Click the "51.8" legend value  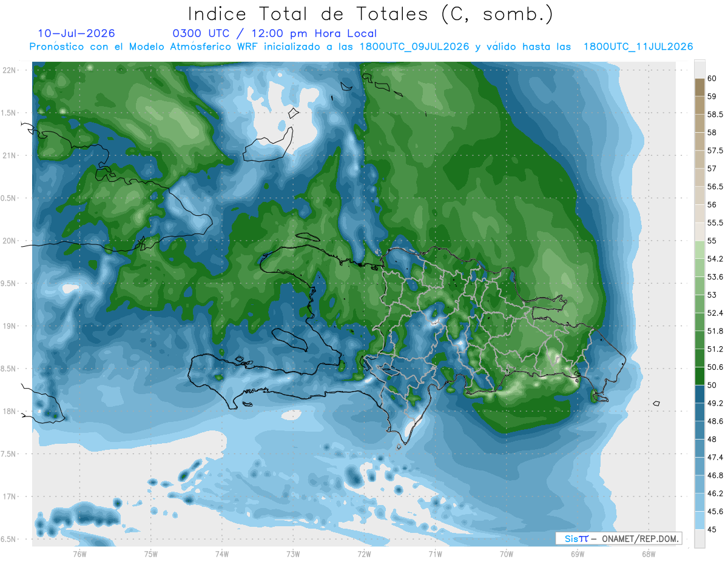pyautogui.click(x=715, y=331)
